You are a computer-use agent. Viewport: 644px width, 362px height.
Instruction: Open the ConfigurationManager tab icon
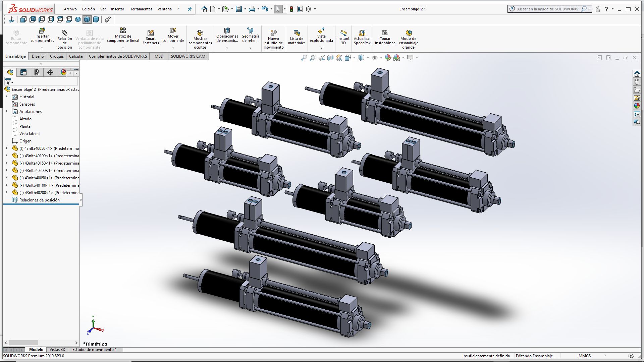(37, 72)
